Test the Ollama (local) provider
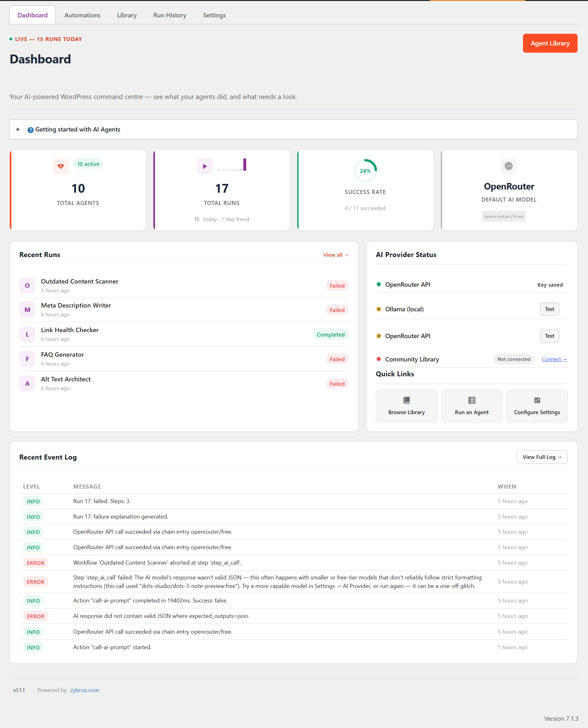Image resolution: width=588 pixels, height=728 pixels. (x=549, y=309)
